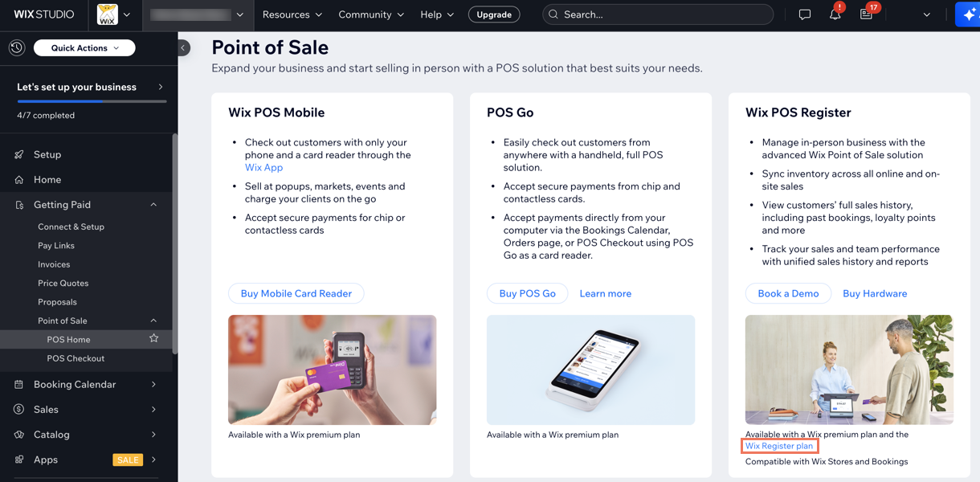This screenshot has height=482, width=980.
Task: Click the Upgrade button
Action: [493, 14]
